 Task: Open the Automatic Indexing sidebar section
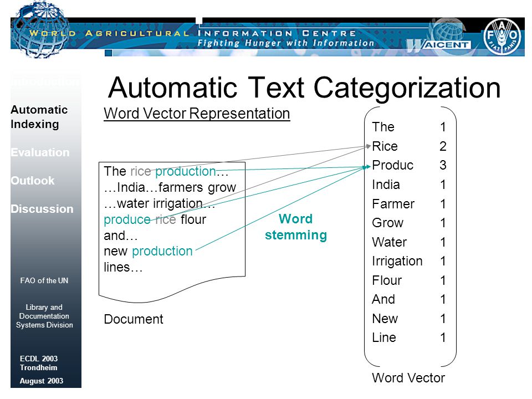pyautogui.click(x=39, y=117)
